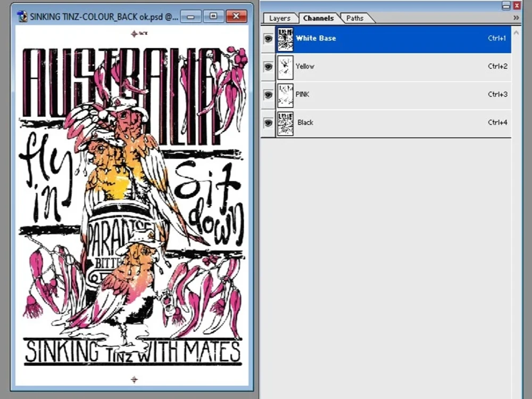Click the PINK channel thumbnail
Image resolution: width=532 pixels, height=399 pixels.
[286, 94]
